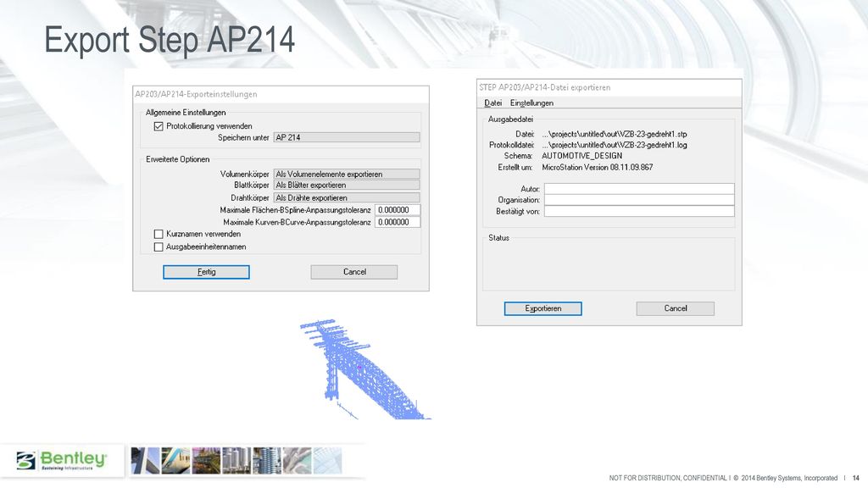The image size is (868, 488).
Task: Click the Autor input field
Action: coord(639,189)
